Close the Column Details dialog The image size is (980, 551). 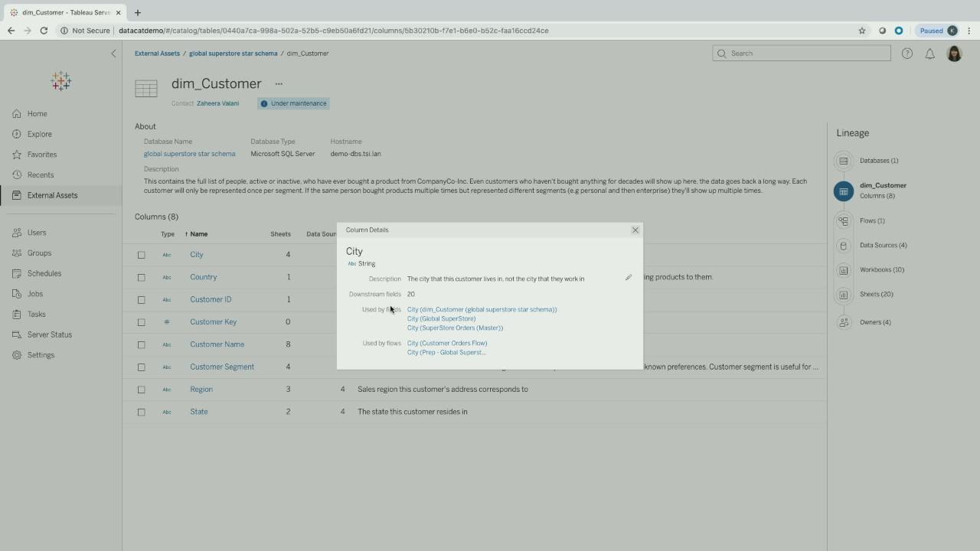coord(635,230)
